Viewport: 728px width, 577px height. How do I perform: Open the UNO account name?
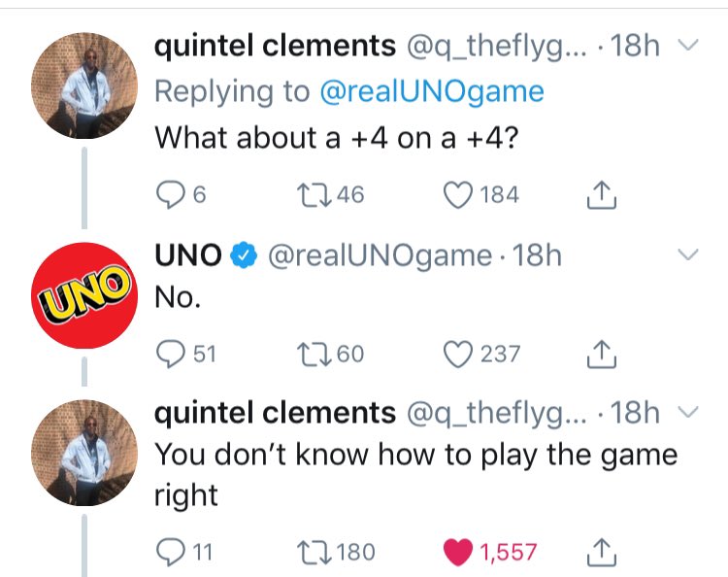188,255
